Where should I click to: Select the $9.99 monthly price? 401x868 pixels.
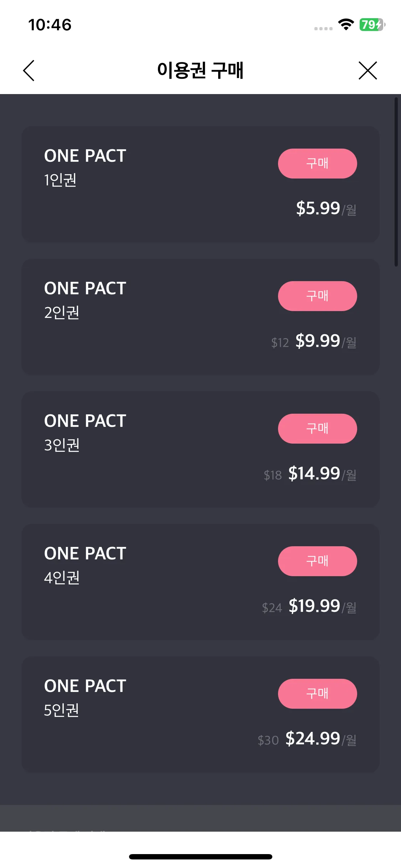click(326, 341)
